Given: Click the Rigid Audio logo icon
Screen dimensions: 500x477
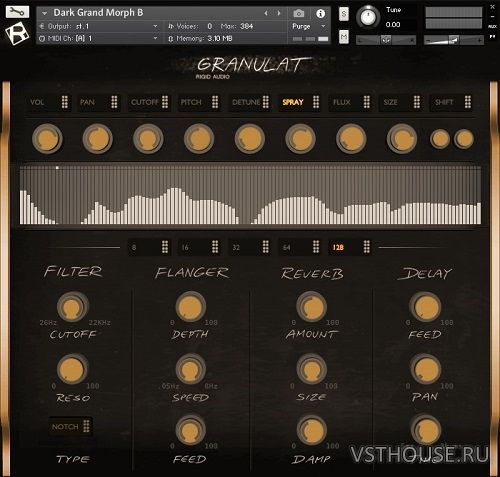Looking at the screenshot, I should tap(17, 33).
